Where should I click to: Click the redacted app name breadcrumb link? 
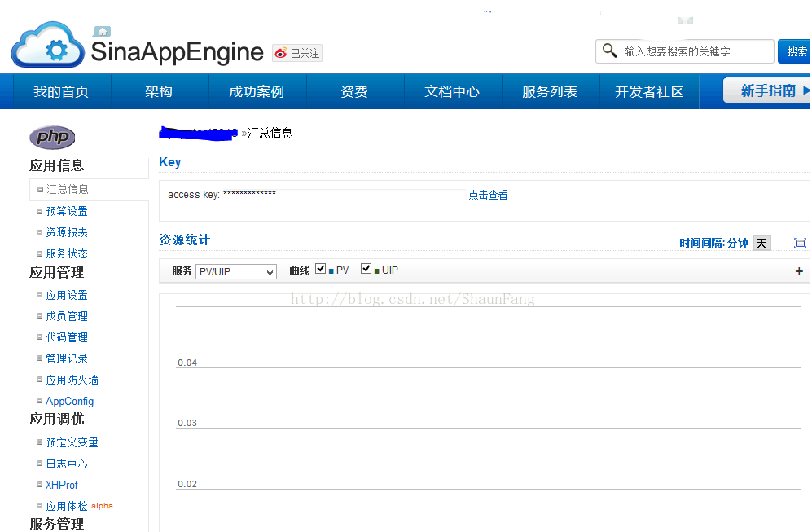point(199,133)
